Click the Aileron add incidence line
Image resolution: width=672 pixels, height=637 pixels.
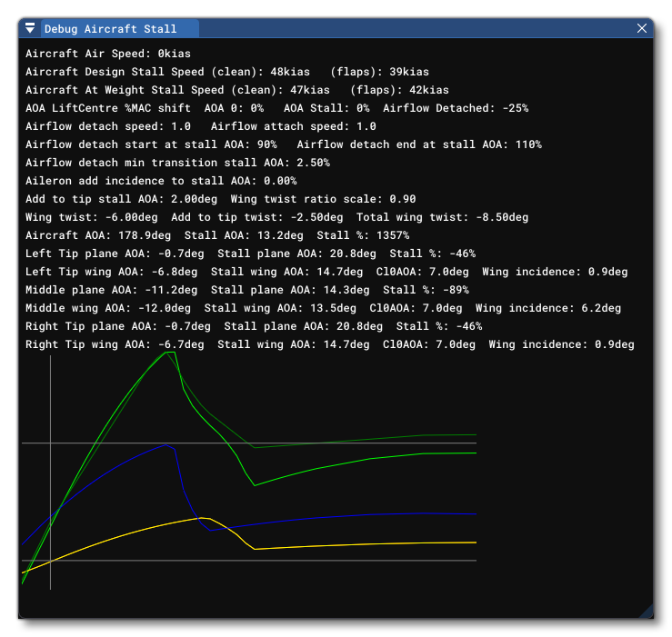[x=161, y=181]
